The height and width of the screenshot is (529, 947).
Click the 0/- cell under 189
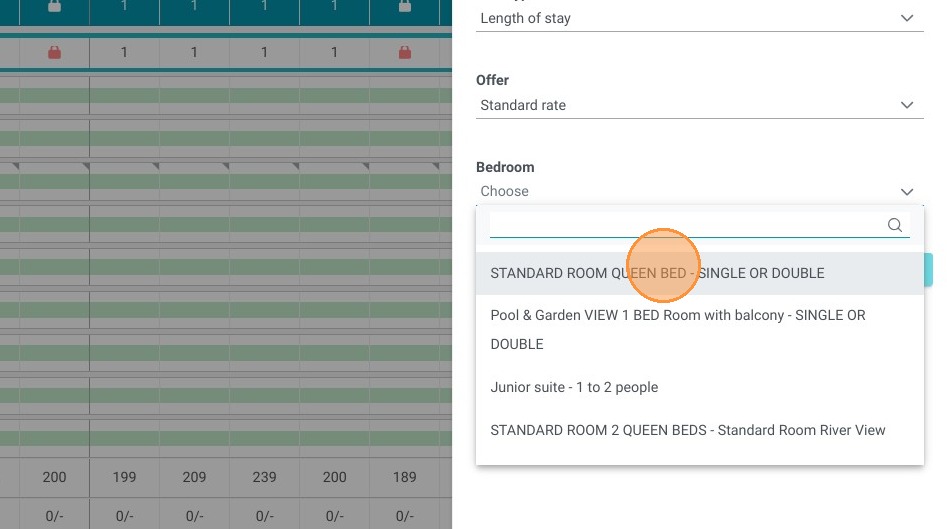(405, 516)
